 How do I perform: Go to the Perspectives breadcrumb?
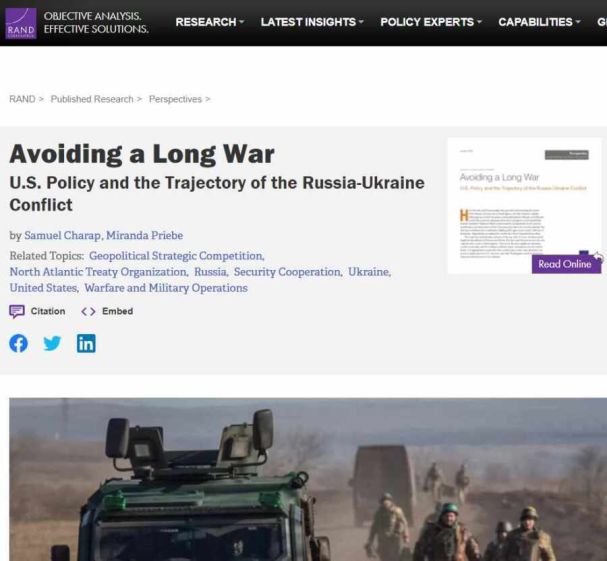(175, 99)
